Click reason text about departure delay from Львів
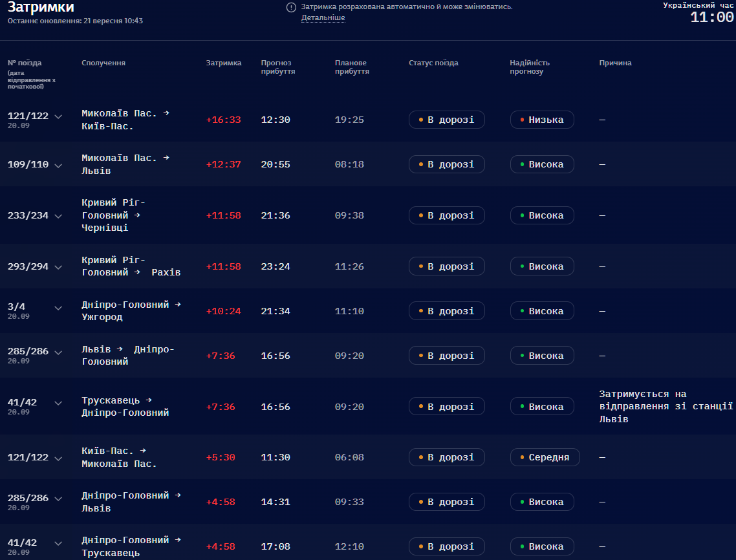Image resolution: width=736 pixels, height=560 pixels. point(666,407)
